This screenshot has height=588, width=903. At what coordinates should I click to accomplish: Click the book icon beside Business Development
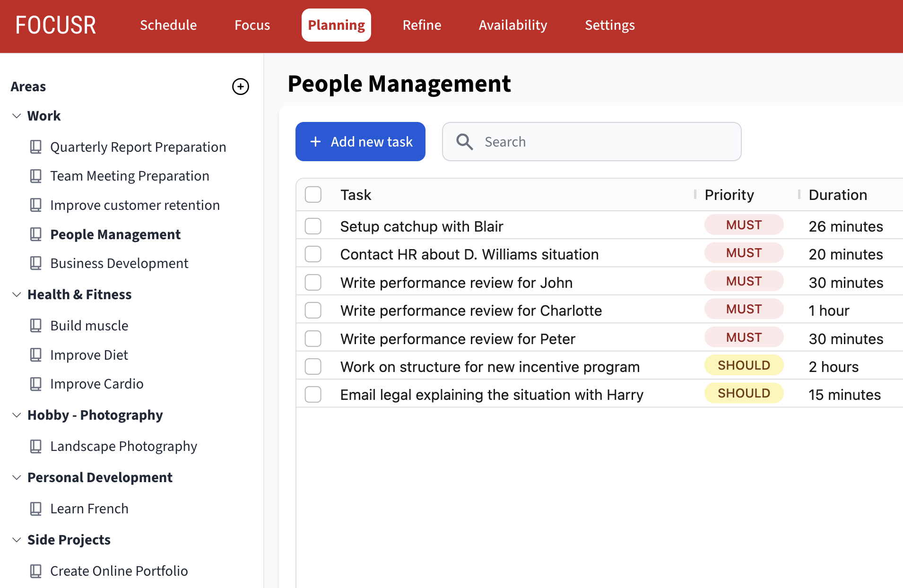(36, 263)
